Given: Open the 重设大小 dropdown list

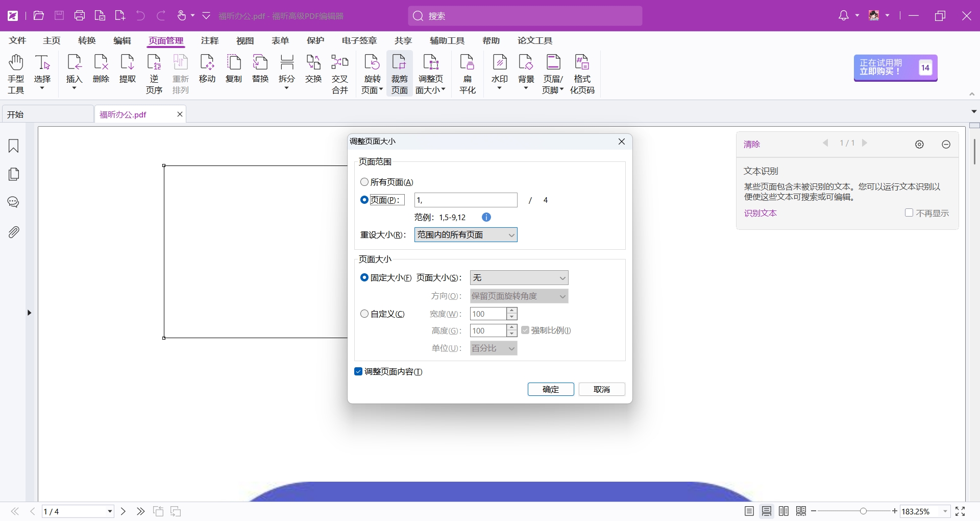Looking at the screenshot, I should 465,235.
